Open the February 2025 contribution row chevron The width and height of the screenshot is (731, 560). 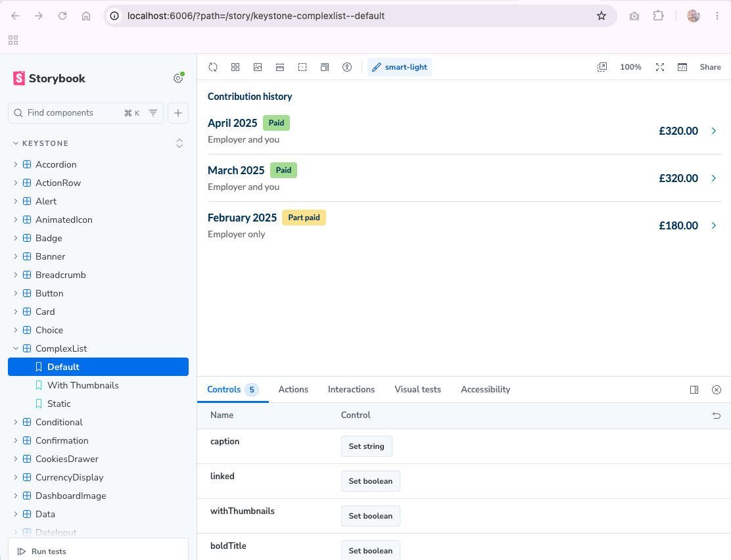pyautogui.click(x=714, y=225)
